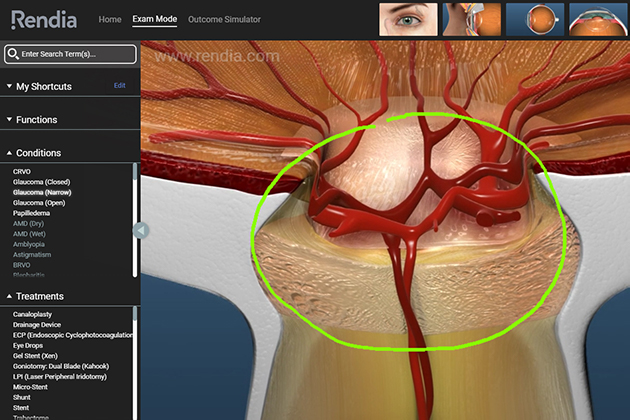Select the whole eyeball view thumbnail
Viewport: 630px width, 420px height.
[x=534, y=20]
